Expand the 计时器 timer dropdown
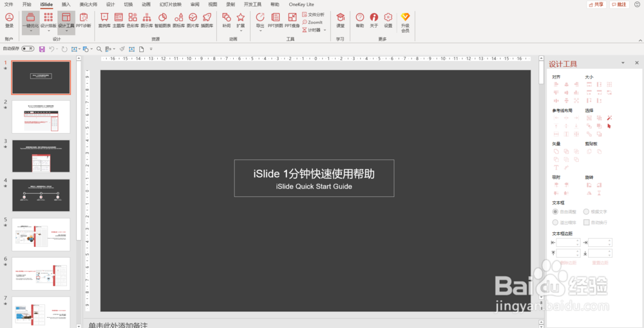This screenshot has height=328, width=644. tap(325, 30)
